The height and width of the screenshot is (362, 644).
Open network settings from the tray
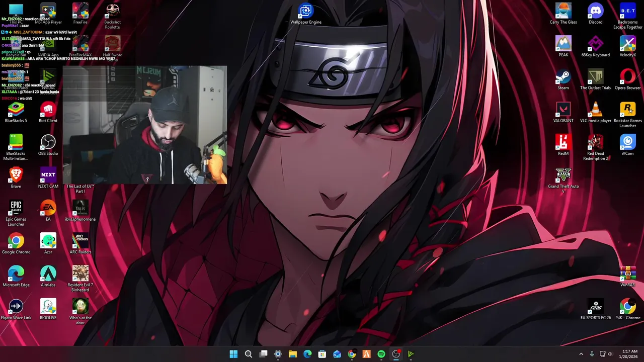click(603, 354)
